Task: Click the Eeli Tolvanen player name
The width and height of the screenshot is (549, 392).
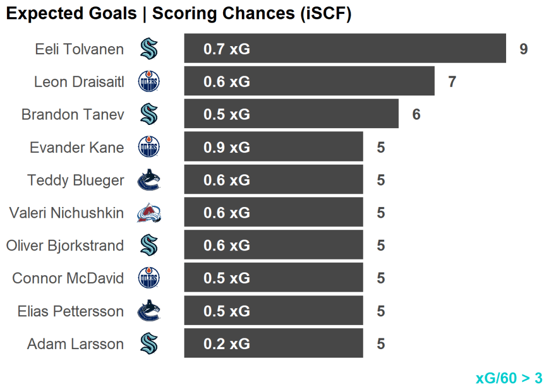Action: (79, 49)
